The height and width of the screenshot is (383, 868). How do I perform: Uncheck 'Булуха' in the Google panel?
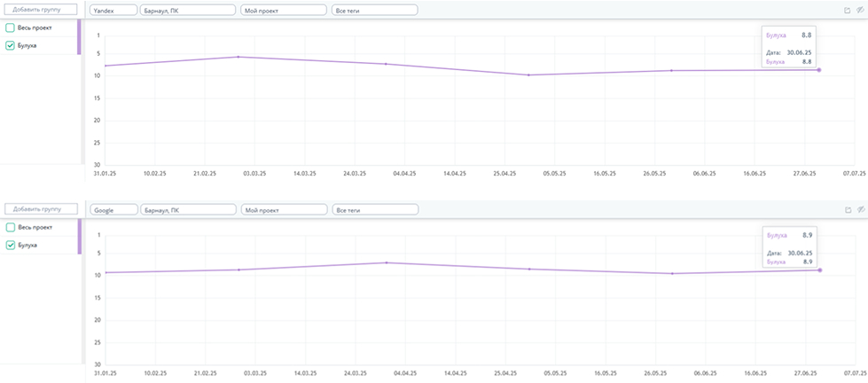[x=11, y=245]
